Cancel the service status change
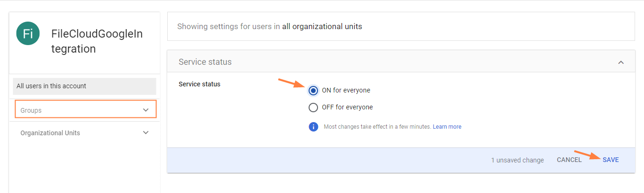 [x=569, y=160]
